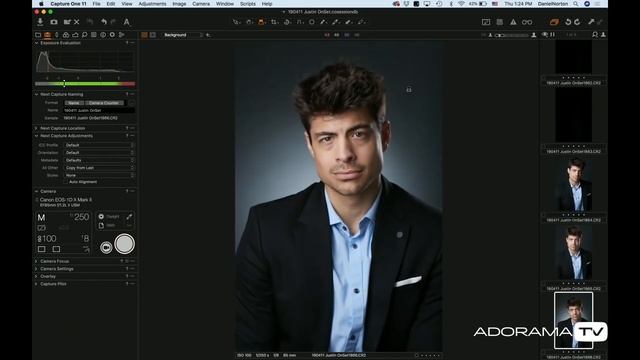
Task: Select the Spot removal circle tool
Action: 312,22
